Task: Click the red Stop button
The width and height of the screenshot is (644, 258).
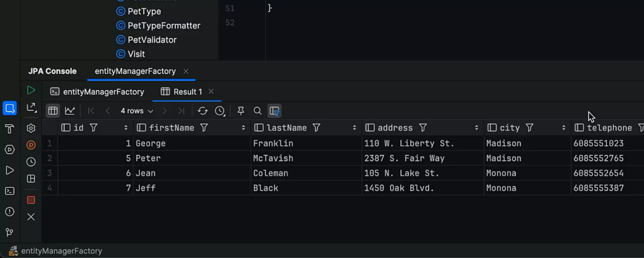Action: point(31,200)
